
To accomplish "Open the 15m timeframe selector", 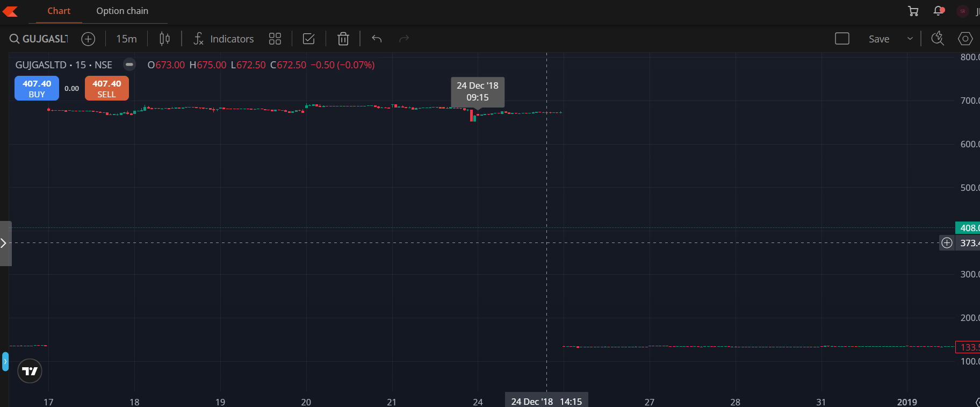I will (x=126, y=39).
